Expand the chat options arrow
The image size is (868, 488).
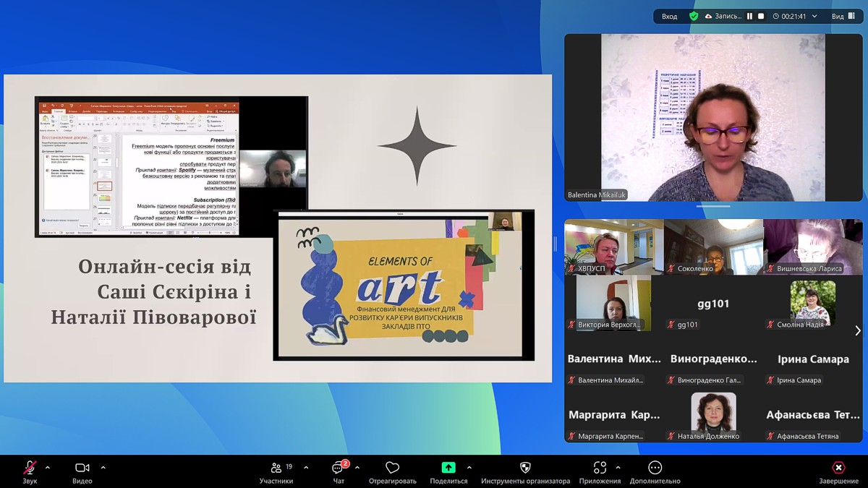(x=357, y=468)
